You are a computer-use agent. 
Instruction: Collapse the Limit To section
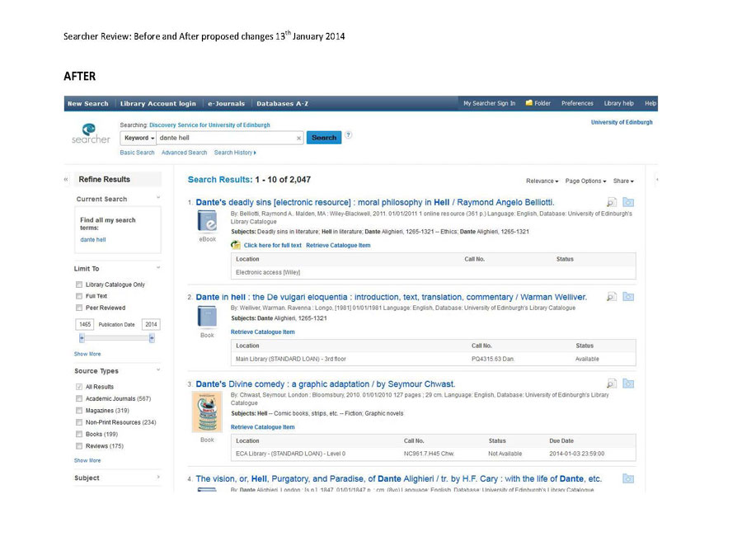point(158,267)
